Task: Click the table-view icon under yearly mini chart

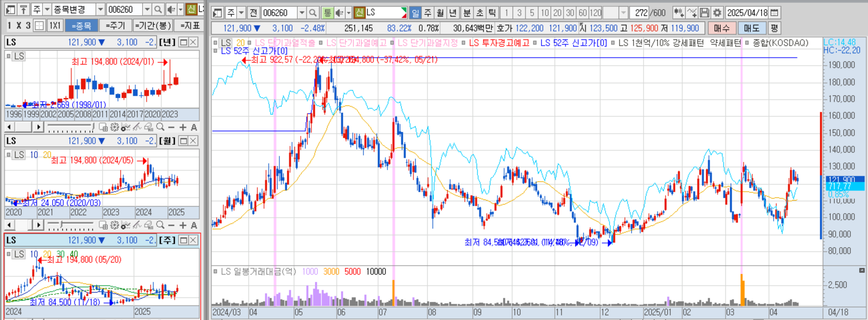Action: (103, 127)
